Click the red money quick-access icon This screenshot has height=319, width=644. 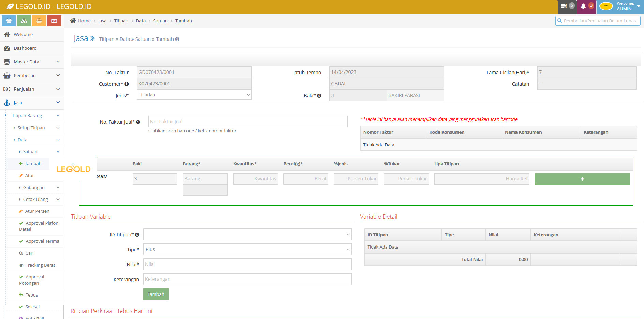(54, 21)
